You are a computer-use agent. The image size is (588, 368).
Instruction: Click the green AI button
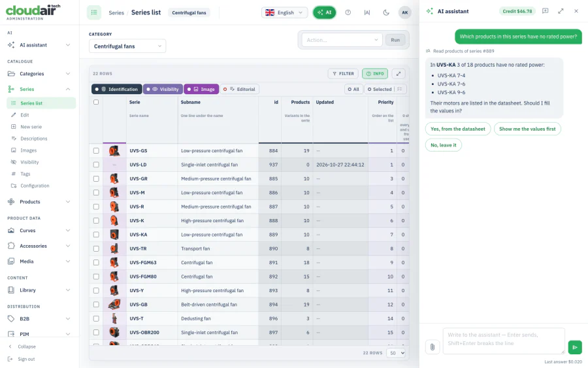coord(324,12)
